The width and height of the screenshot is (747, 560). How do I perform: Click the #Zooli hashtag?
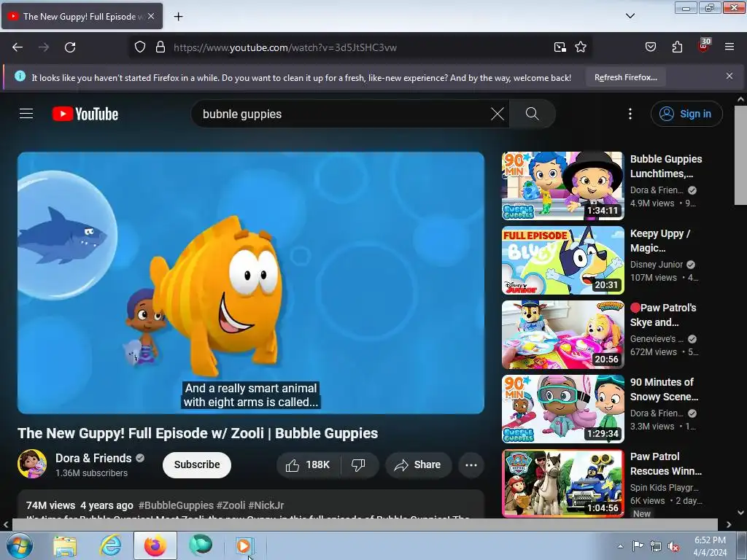click(x=231, y=505)
